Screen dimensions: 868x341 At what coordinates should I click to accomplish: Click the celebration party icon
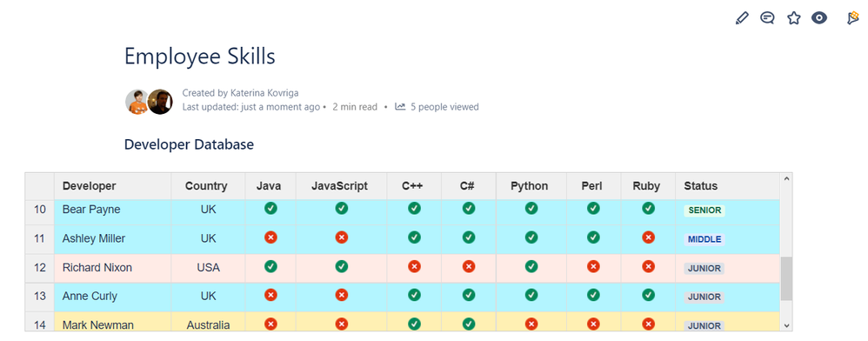point(852,18)
